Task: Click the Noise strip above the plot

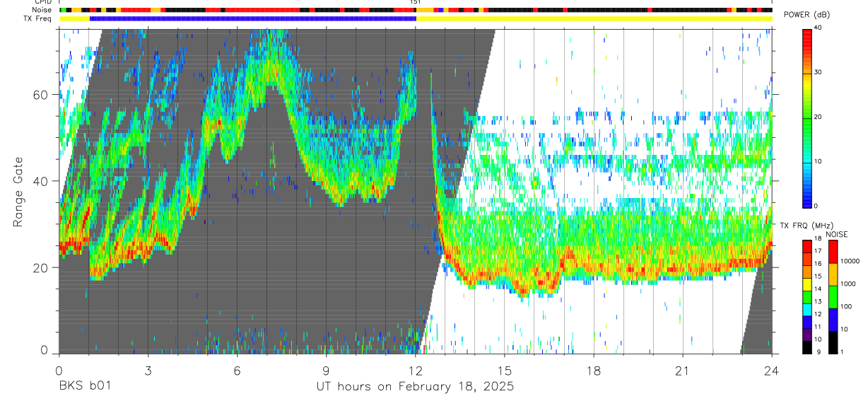Action: pyautogui.click(x=416, y=11)
